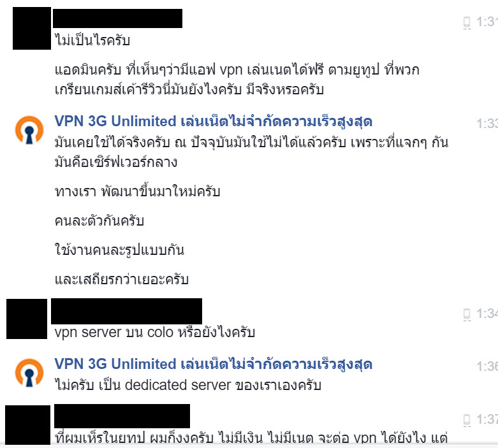Click the 1:36 timestamp beside dedicated server reply

[487, 366]
